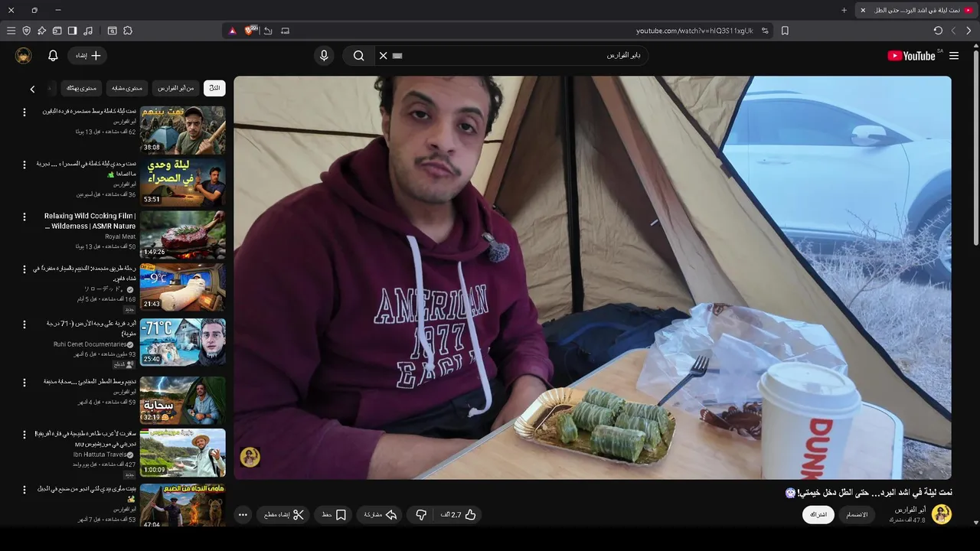
Task: Save the video with bookmark button
Action: coord(334,515)
